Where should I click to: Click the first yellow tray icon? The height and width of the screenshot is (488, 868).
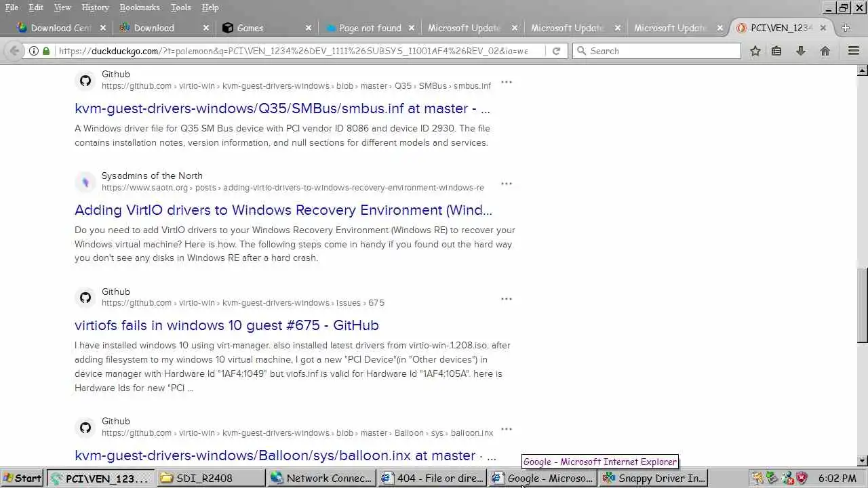tap(757, 478)
